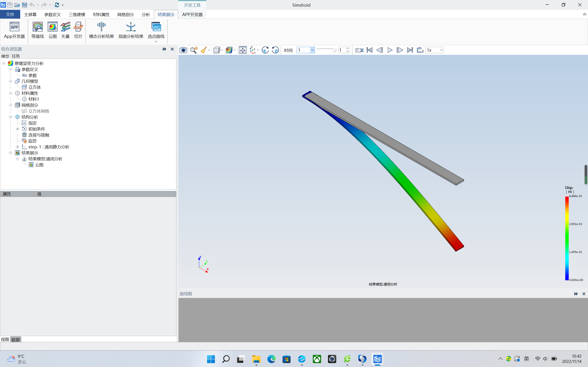Expand the 初始条件 tree item
The image size is (588, 367).
[17, 128]
